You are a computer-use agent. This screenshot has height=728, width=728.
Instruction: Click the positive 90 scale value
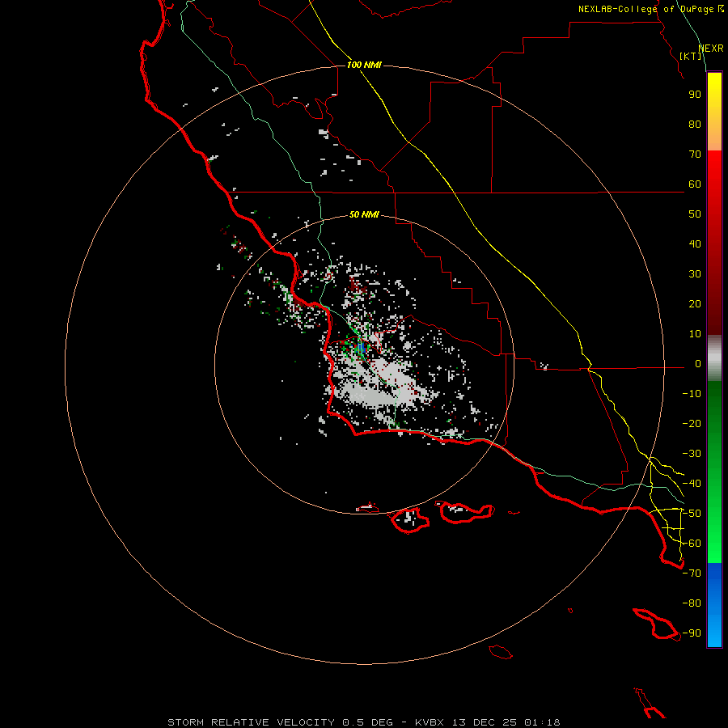coord(695,95)
